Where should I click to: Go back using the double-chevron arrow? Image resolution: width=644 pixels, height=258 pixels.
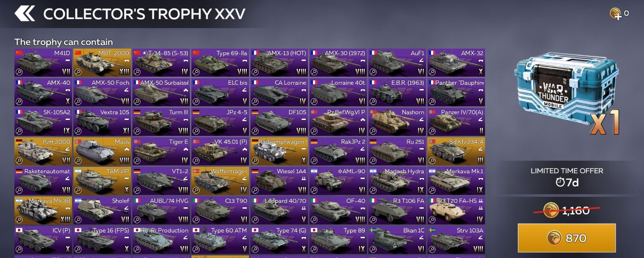tap(24, 13)
